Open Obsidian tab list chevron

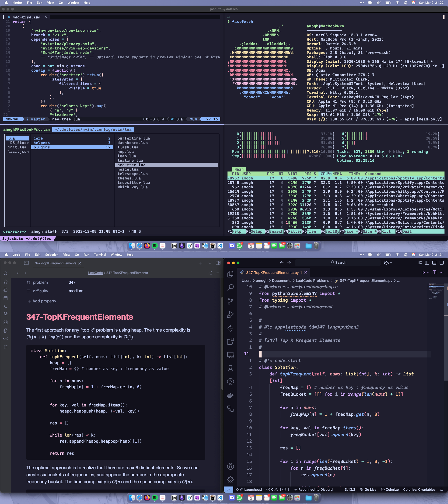(x=210, y=263)
